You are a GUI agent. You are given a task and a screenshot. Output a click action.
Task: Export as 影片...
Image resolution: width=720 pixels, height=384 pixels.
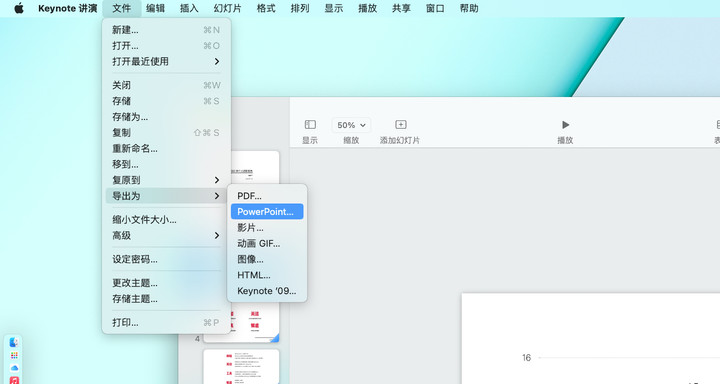click(x=267, y=227)
